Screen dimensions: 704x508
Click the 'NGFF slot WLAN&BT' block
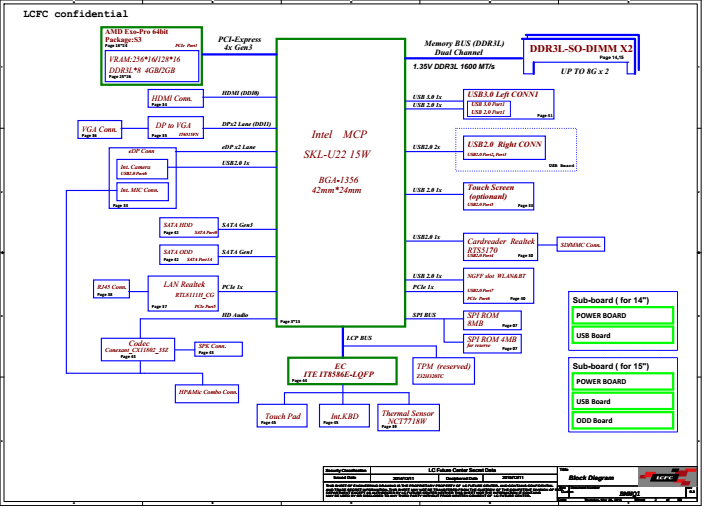click(x=498, y=286)
